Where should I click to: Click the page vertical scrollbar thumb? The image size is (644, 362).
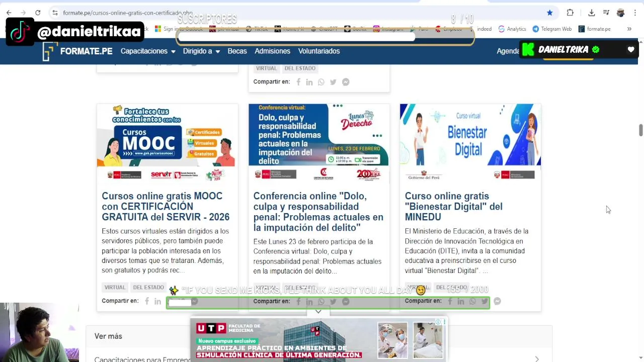tap(640, 130)
